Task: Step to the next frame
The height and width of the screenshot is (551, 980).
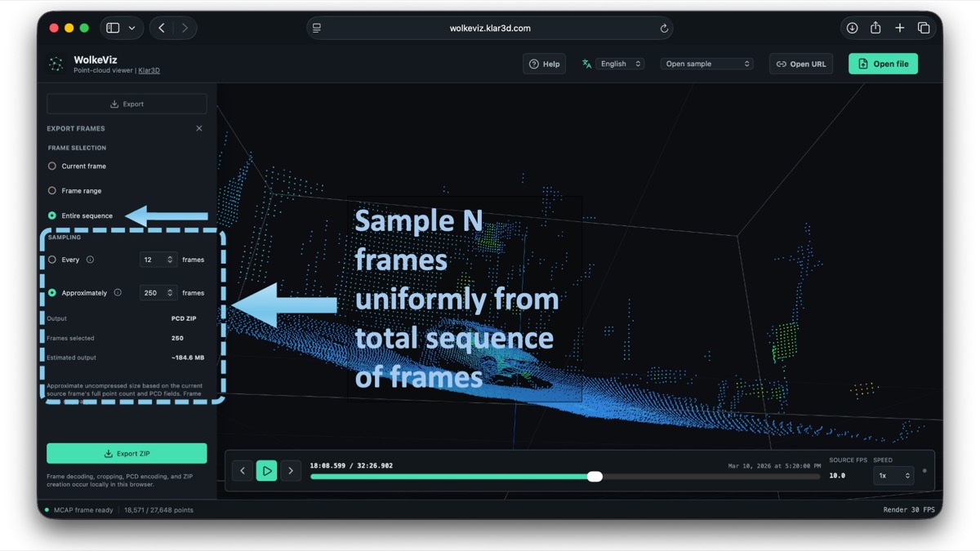Action: [291, 470]
